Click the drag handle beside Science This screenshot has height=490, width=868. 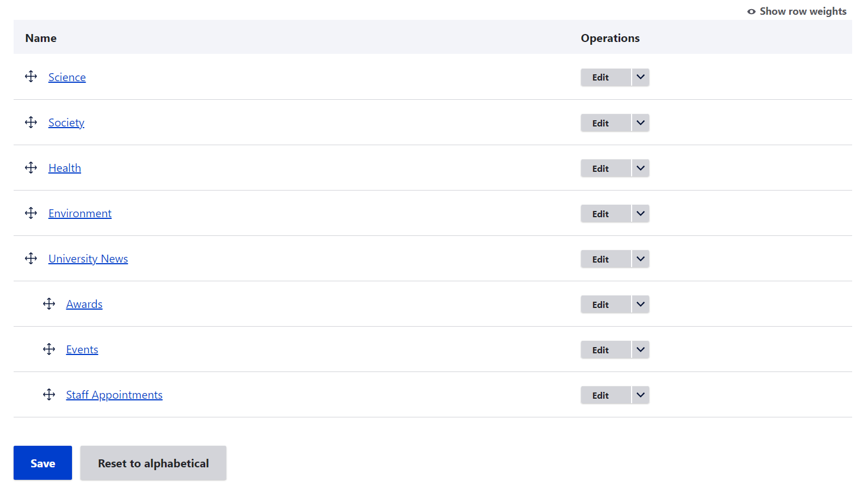[31, 77]
